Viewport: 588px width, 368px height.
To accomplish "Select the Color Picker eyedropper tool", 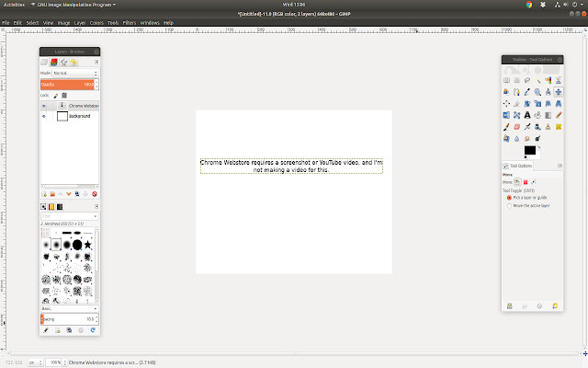I will click(527, 92).
